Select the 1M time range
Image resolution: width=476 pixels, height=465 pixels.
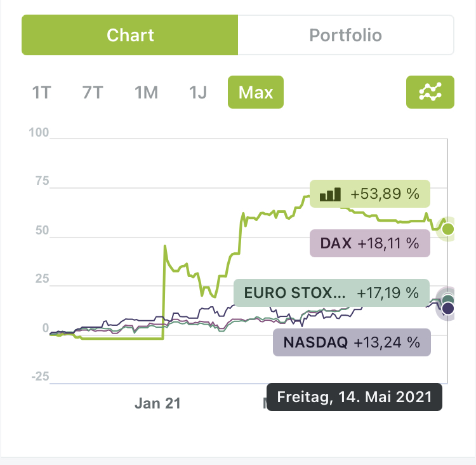146,93
